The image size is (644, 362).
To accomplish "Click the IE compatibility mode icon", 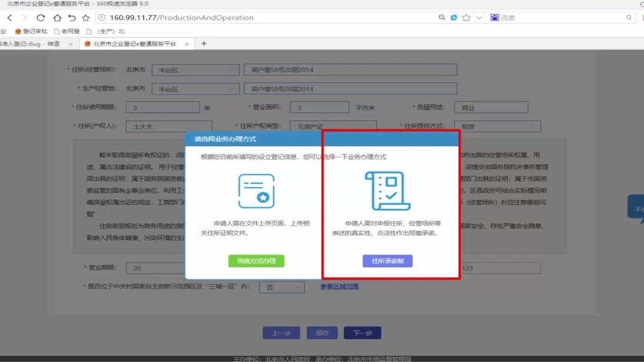I will (454, 18).
